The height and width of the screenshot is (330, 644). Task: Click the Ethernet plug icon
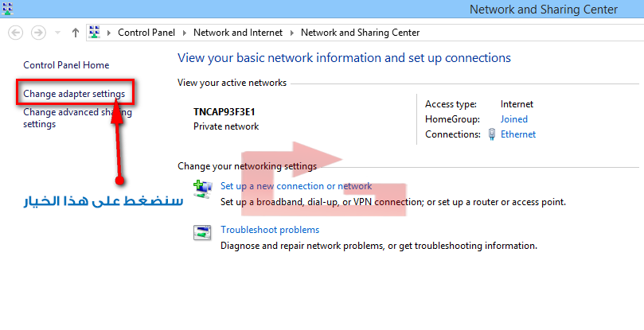click(x=492, y=134)
